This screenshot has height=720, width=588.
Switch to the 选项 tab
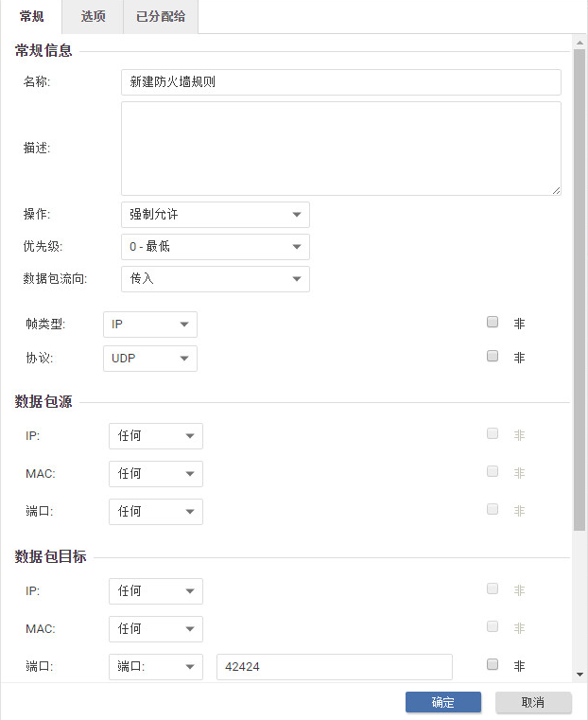coord(93,17)
